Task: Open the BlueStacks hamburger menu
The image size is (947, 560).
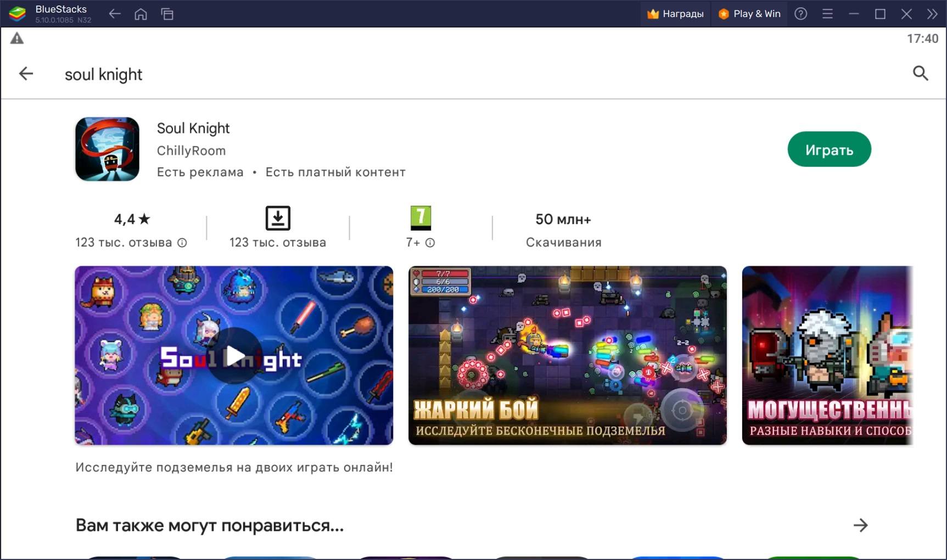Action: (x=827, y=14)
